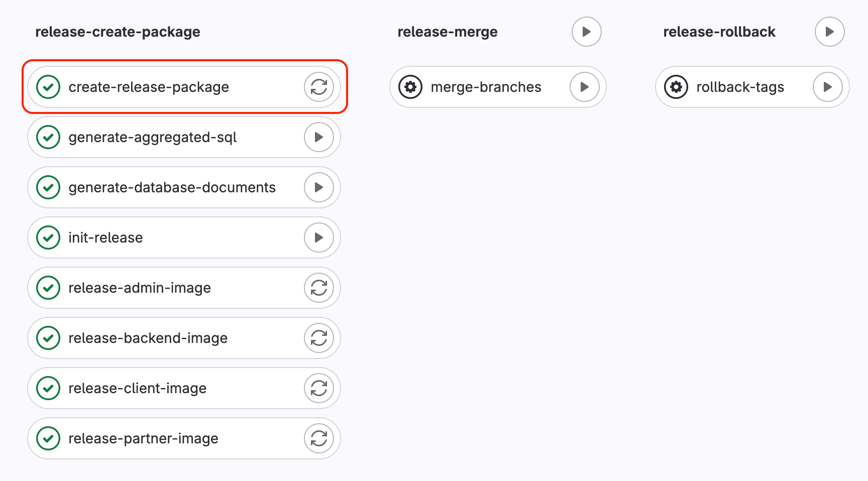Click the merge-branches manual gear status icon
The image size is (868, 481).
410,87
